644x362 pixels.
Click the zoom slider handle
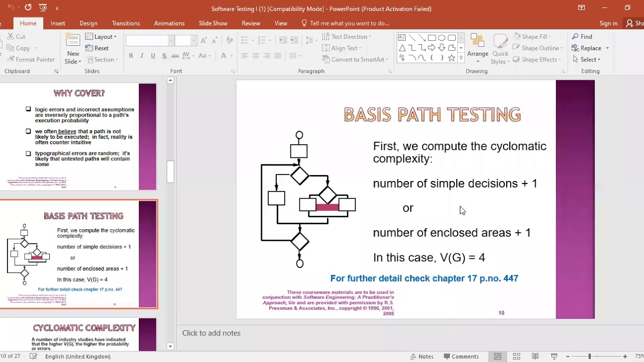(590, 356)
